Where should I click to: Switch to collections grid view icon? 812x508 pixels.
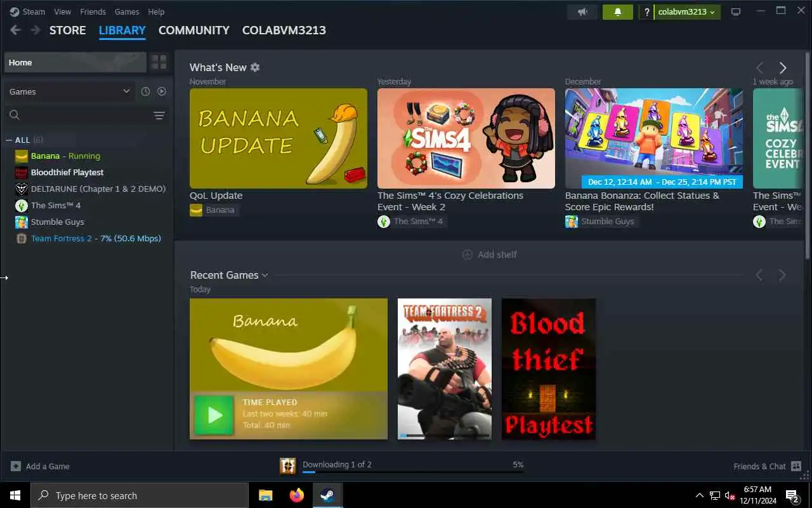click(x=159, y=62)
